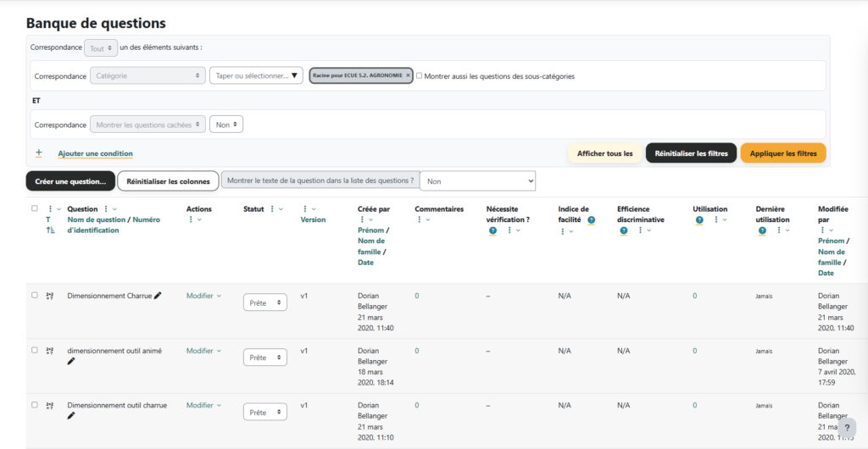The height and width of the screenshot is (449, 868).
Task: Open help icon for Utilisation column
Action: [x=699, y=220]
